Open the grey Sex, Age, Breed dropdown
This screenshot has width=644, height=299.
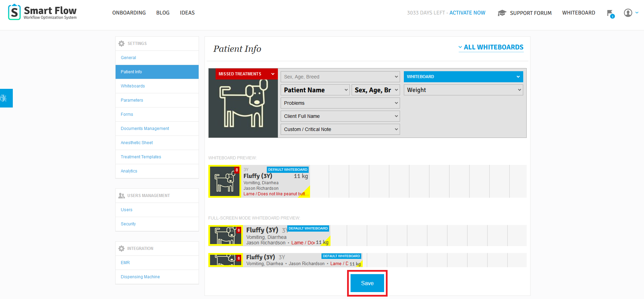tap(340, 77)
